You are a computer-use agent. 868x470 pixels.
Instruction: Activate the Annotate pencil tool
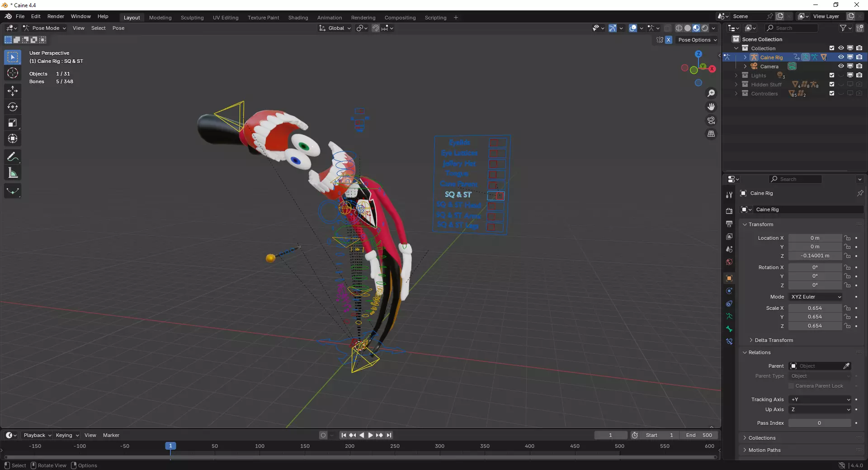[x=13, y=157]
